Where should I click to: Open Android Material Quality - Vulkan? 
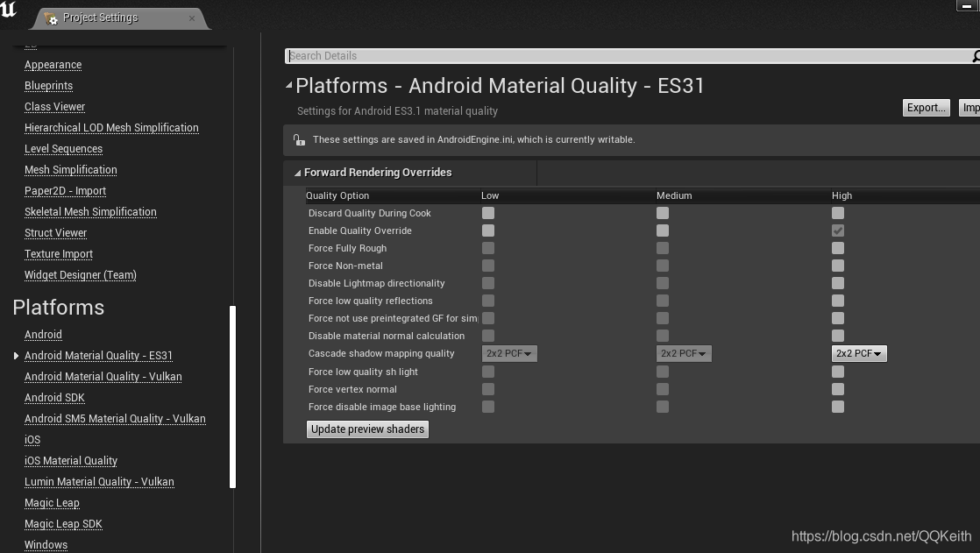point(103,377)
